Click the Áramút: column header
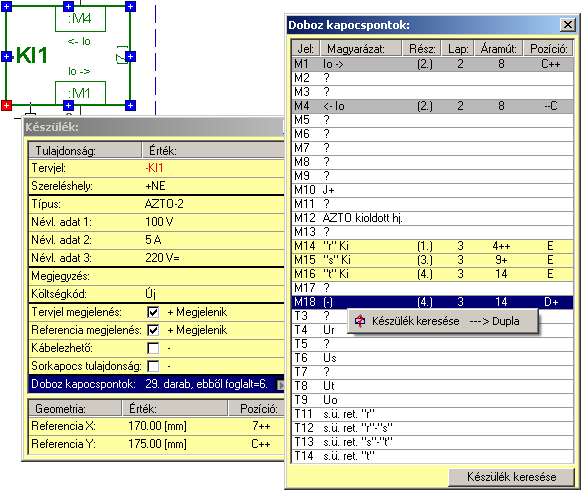The width and height of the screenshot is (581, 490). click(498, 49)
